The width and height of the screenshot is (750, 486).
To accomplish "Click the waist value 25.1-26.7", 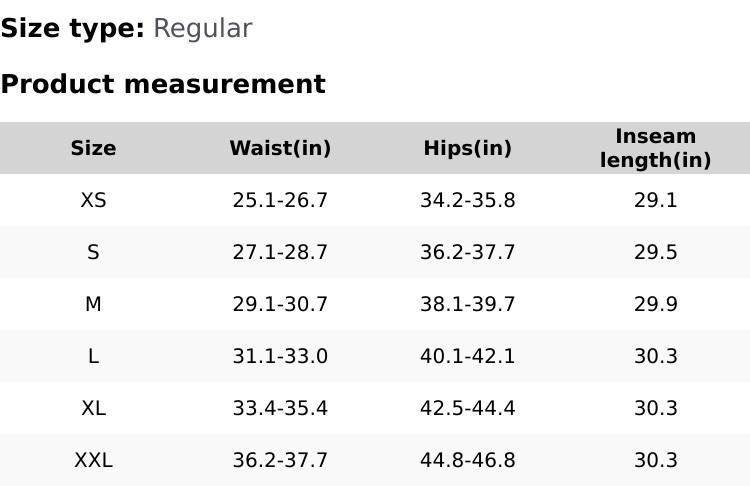I will click(280, 200).
